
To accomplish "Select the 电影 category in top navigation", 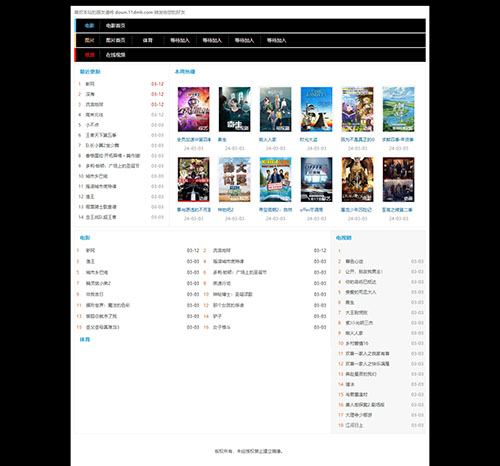I will click(x=89, y=26).
